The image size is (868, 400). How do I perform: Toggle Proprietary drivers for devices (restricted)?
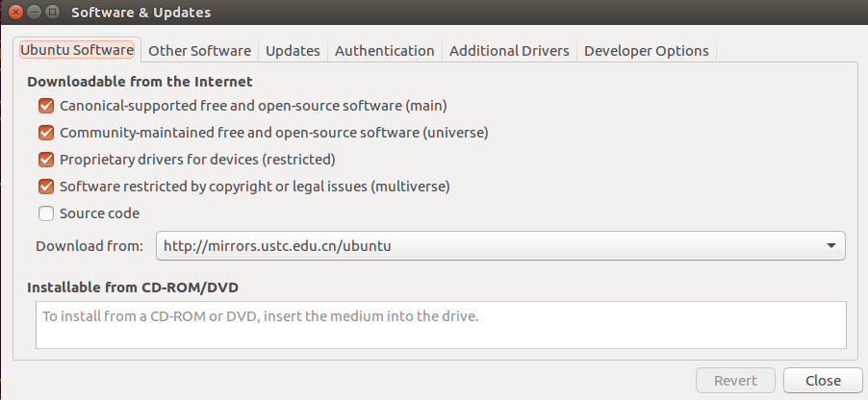[x=46, y=159]
